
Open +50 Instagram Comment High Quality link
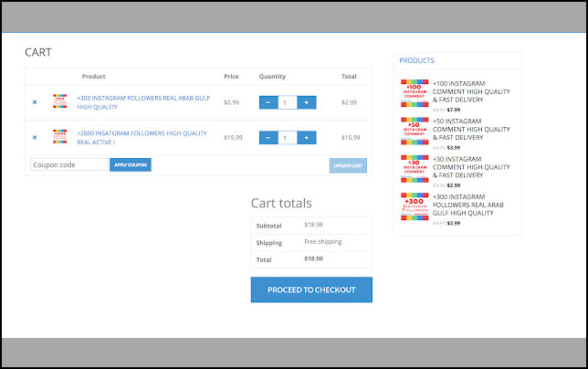click(x=471, y=130)
